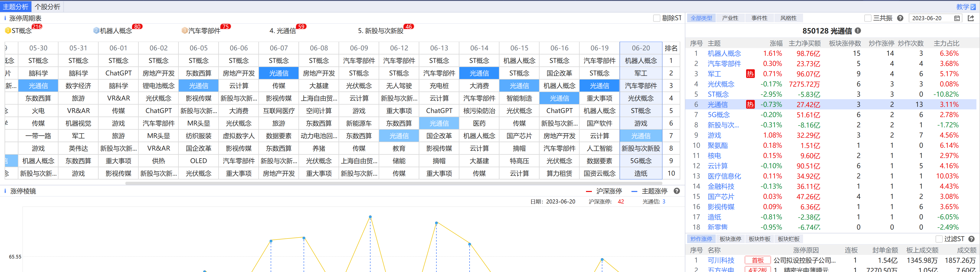Click the export share arrow icon
The image size is (980, 272).
pyautogui.click(x=971, y=18)
